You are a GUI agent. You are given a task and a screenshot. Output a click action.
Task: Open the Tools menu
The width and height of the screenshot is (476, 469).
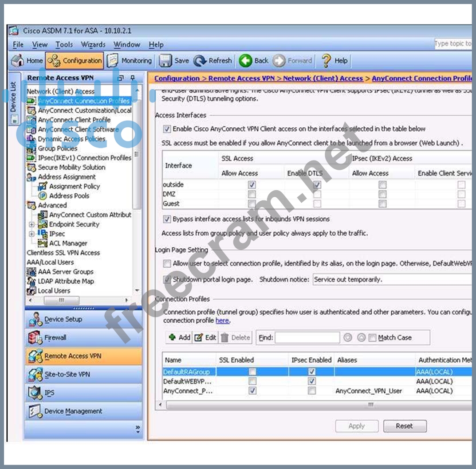[x=64, y=45]
